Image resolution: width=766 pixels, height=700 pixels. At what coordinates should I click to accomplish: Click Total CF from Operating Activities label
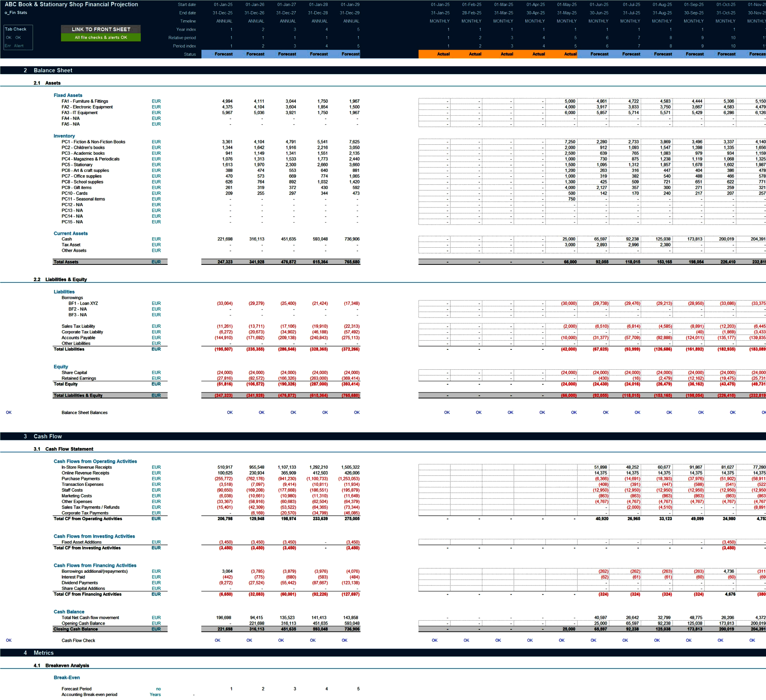(88, 519)
